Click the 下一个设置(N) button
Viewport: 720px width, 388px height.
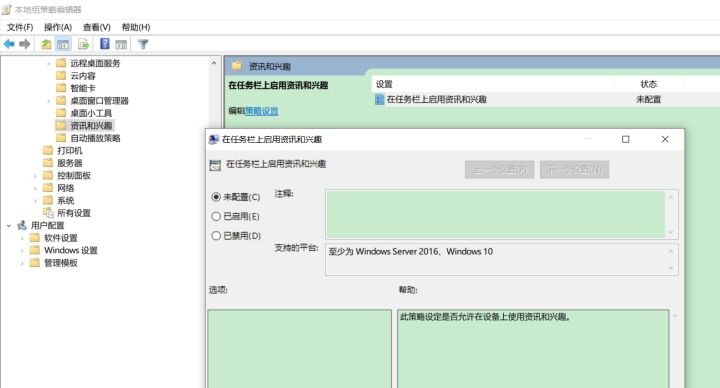pyautogui.click(x=574, y=169)
